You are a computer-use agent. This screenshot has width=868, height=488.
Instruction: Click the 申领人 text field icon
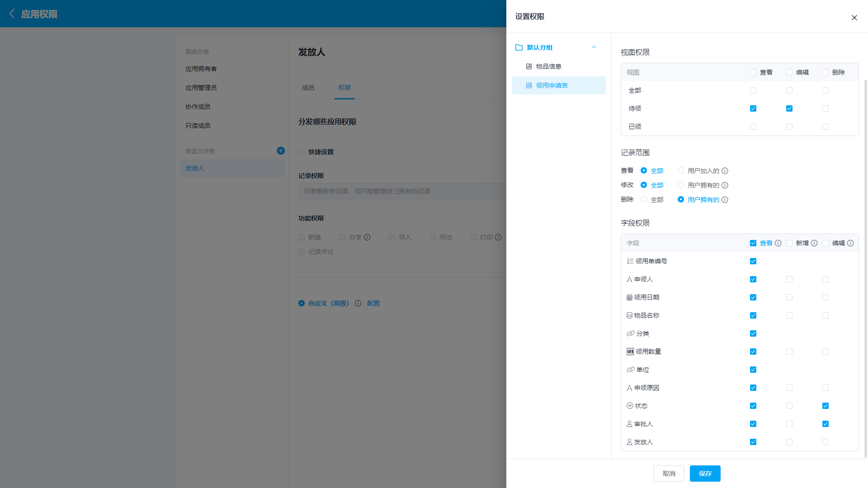click(x=629, y=279)
